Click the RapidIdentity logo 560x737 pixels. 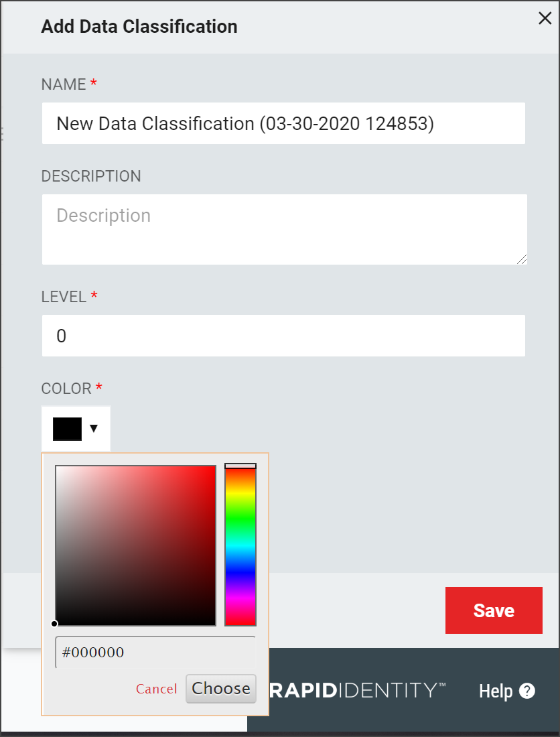[357, 690]
